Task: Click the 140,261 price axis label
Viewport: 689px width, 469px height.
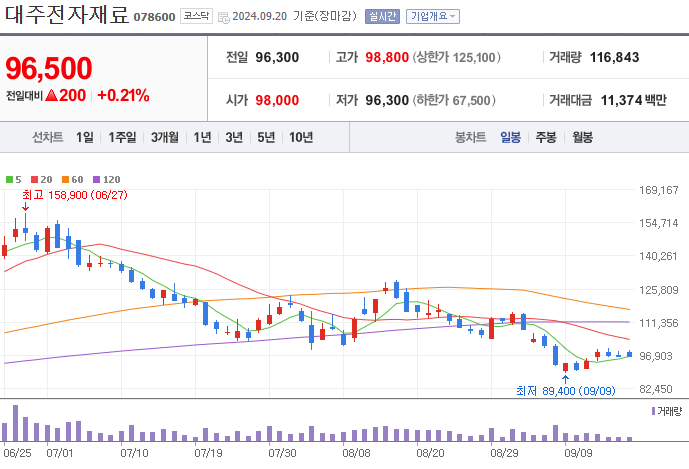Action: coord(659,256)
